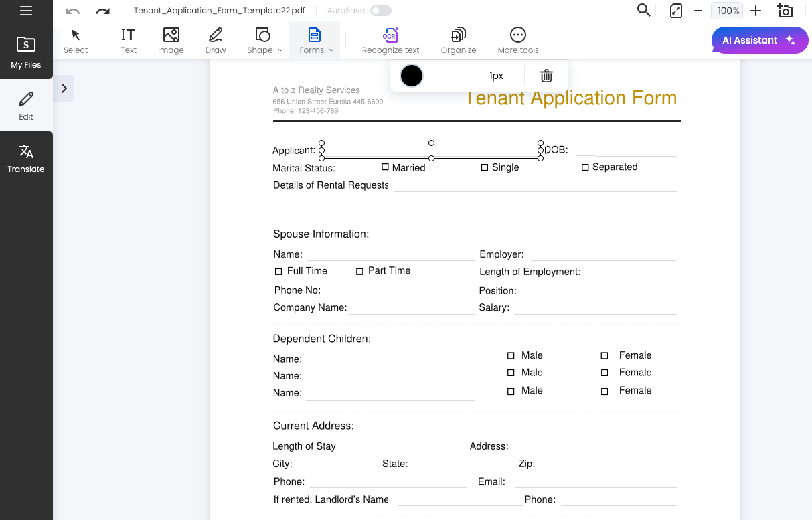This screenshot has height=520, width=812.
Task: Click the Recognize text OCR tool
Action: point(390,41)
